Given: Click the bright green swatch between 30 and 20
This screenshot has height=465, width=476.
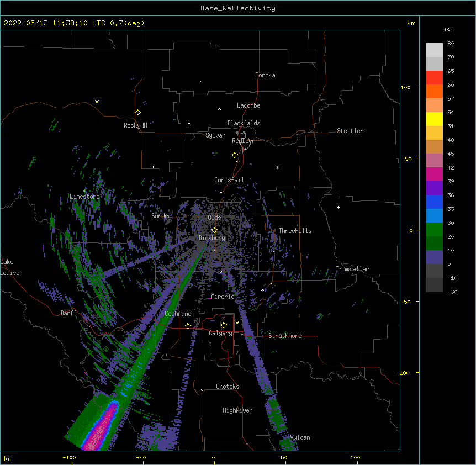Looking at the screenshot, I should 434,230.
